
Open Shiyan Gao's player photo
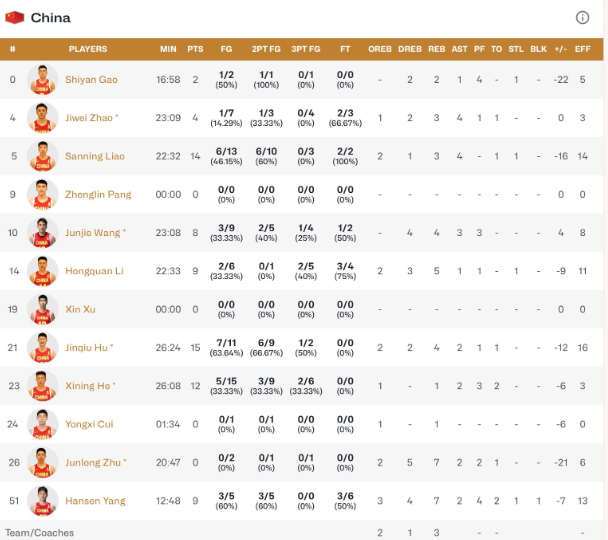43,79
